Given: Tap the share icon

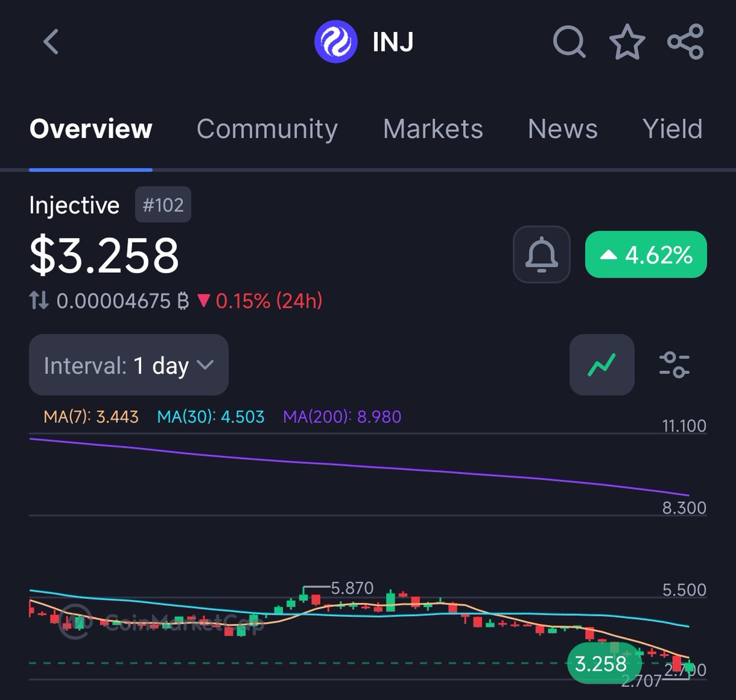Looking at the screenshot, I should tap(685, 42).
